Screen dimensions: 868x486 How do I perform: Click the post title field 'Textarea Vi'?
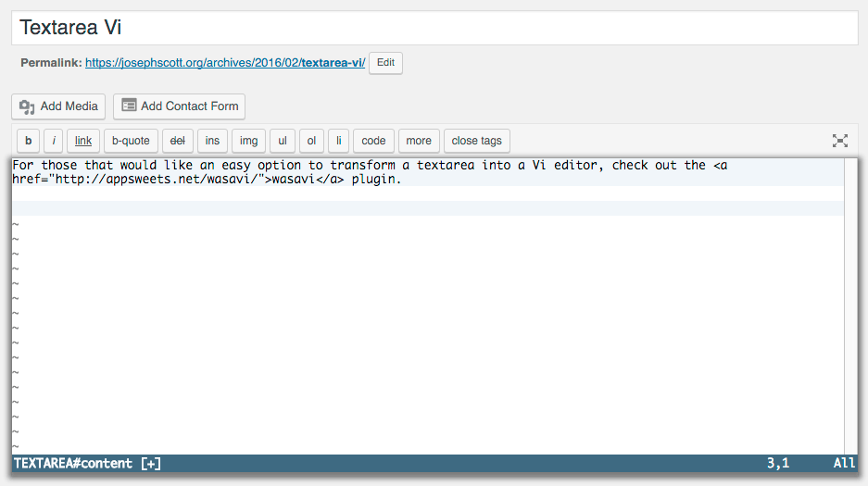pos(434,28)
